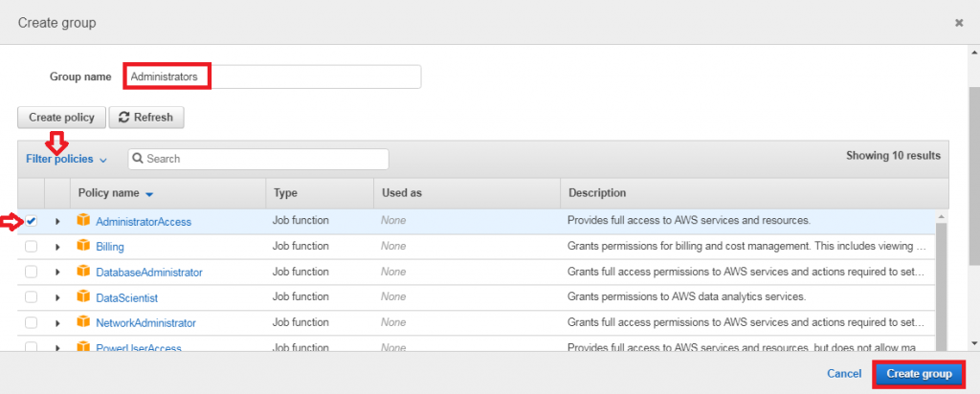Expand the DatabaseAdministrator policy row

57,273
